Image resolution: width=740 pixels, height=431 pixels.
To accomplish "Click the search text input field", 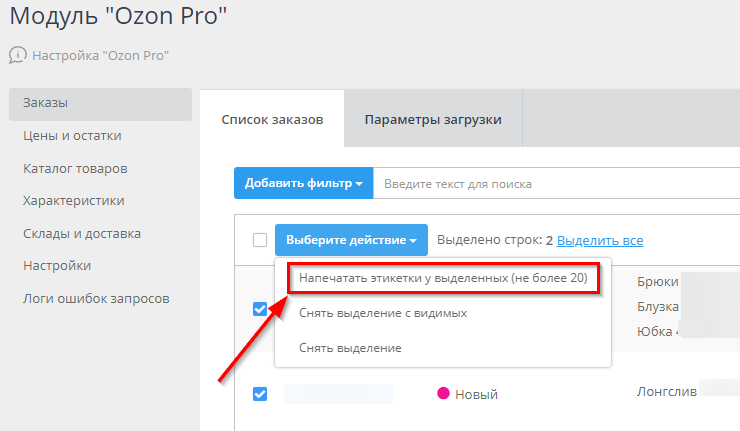I will [556, 183].
